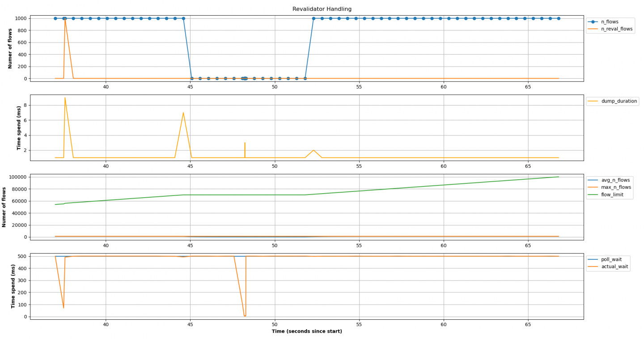
Task: Click the 1000 tick on the top plot
Action: pyautogui.click(x=21, y=18)
